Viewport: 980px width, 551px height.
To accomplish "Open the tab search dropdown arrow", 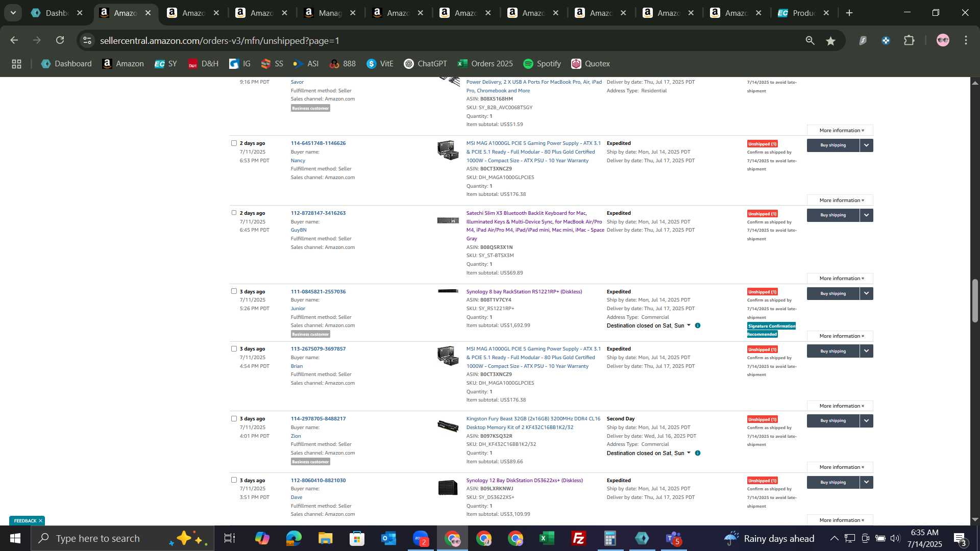I will coord(13,13).
